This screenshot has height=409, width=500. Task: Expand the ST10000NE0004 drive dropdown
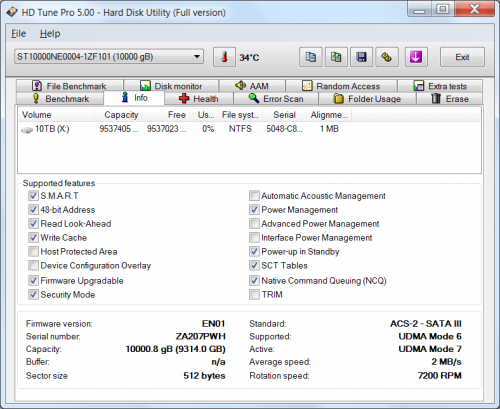pos(109,57)
